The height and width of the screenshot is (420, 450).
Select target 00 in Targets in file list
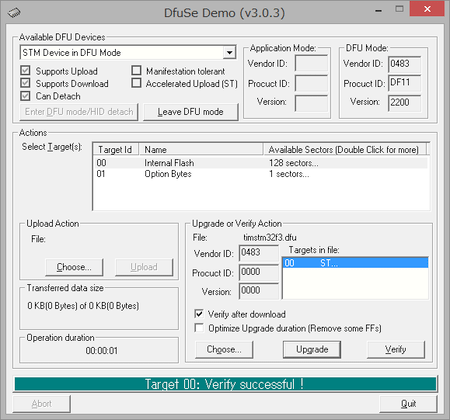coord(355,263)
